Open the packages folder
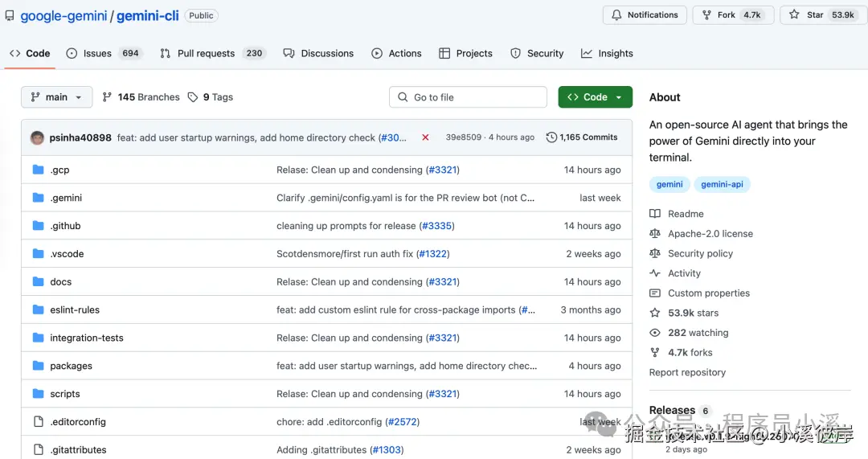 (x=71, y=366)
